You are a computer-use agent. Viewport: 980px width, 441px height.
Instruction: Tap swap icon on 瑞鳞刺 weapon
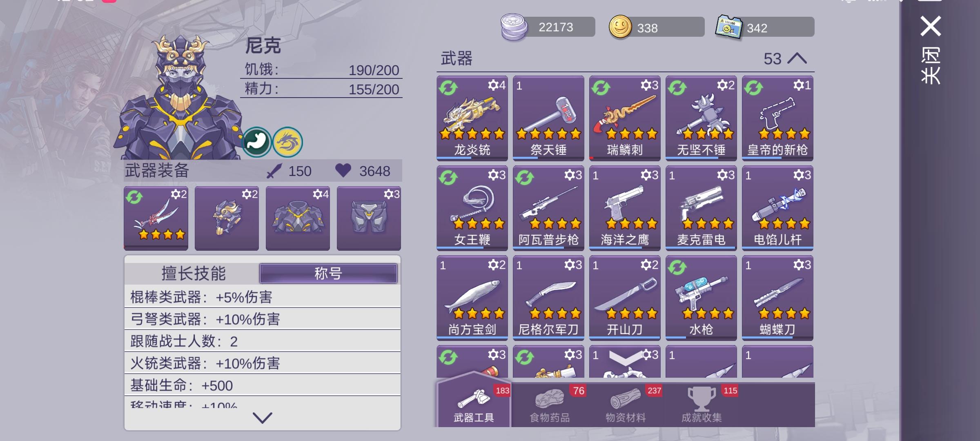(x=601, y=88)
